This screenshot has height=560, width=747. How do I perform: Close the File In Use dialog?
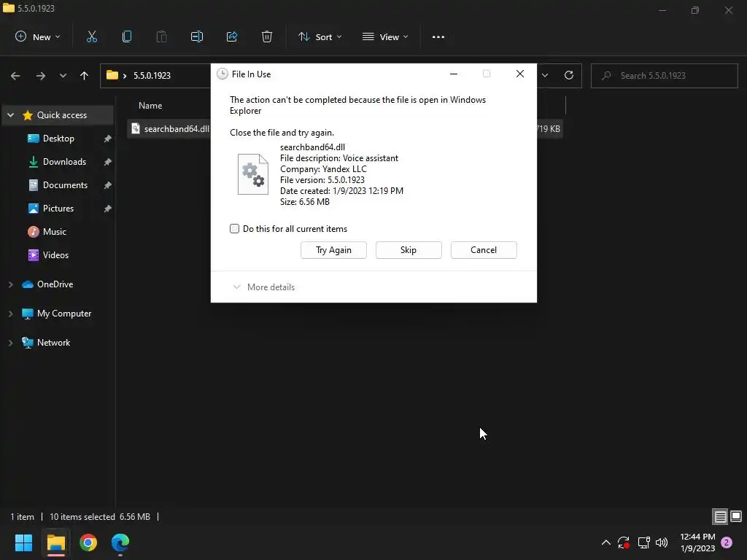[520, 74]
